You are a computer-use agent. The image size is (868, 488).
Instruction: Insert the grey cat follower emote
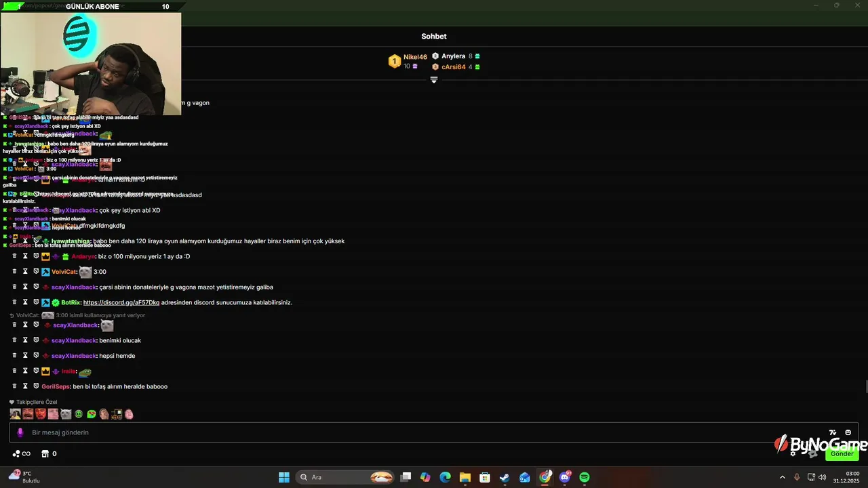tap(66, 413)
